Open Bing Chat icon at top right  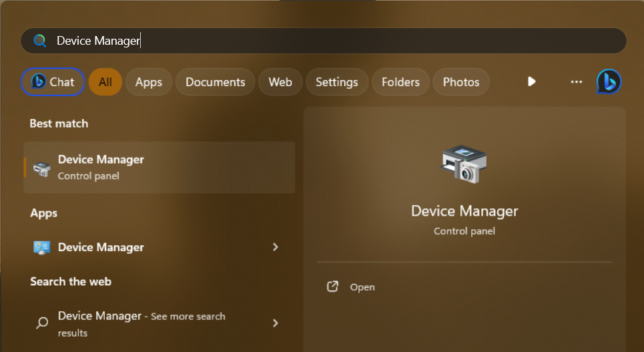point(609,81)
